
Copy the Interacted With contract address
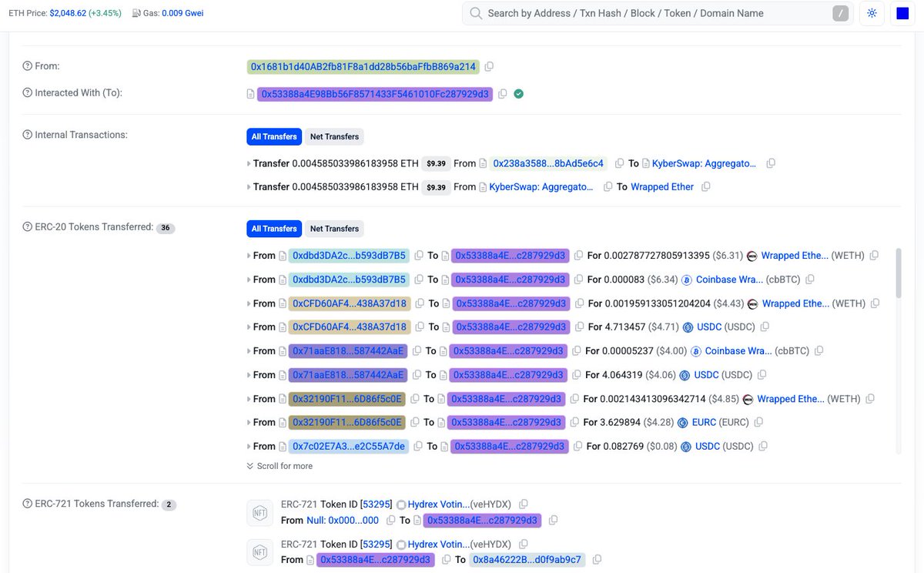pyautogui.click(x=502, y=94)
